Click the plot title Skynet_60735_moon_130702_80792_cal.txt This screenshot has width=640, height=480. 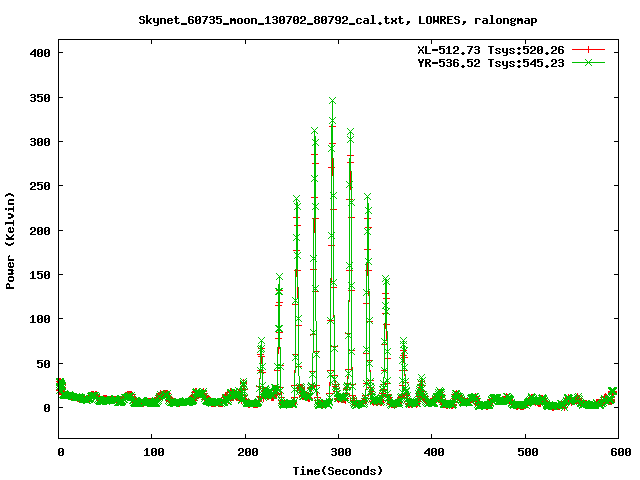tap(271, 20)
